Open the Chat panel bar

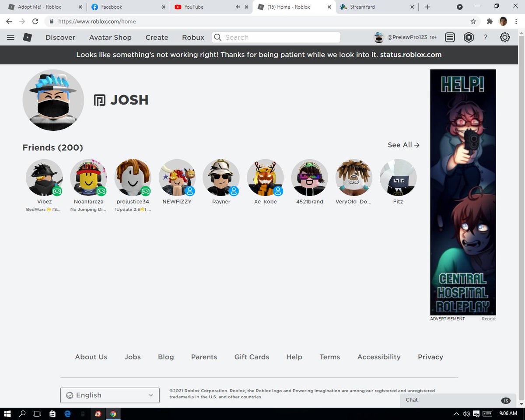point(457,400)
